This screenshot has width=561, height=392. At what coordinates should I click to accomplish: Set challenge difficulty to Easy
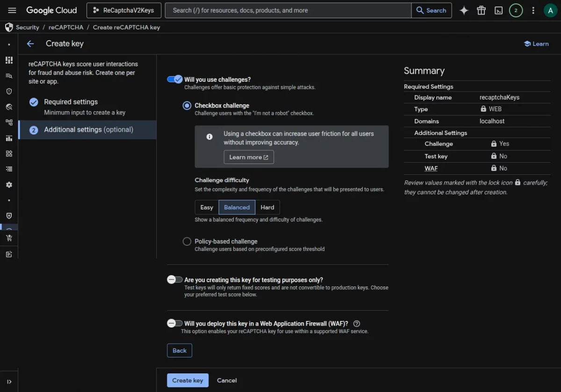pos(207,207)
